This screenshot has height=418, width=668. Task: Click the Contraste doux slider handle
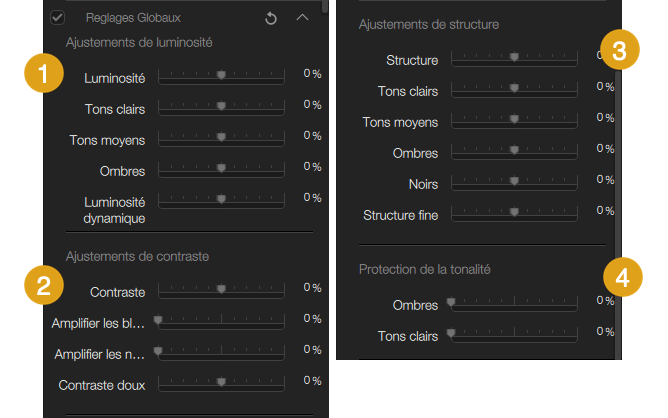click(x=221, y=382)
